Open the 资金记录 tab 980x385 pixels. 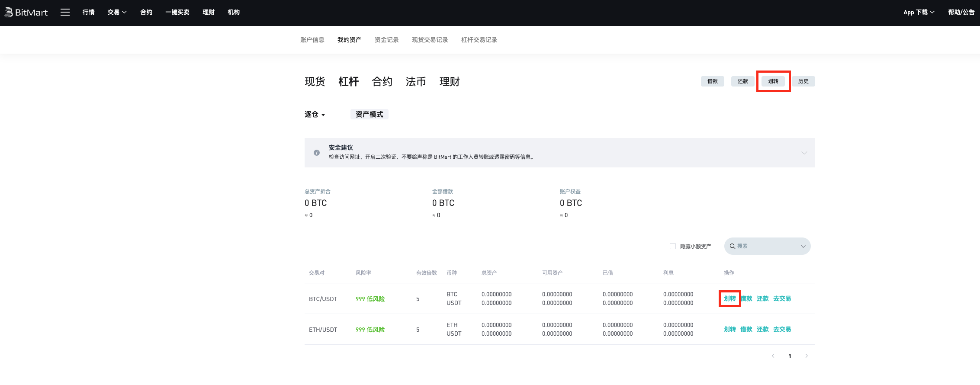386,40
